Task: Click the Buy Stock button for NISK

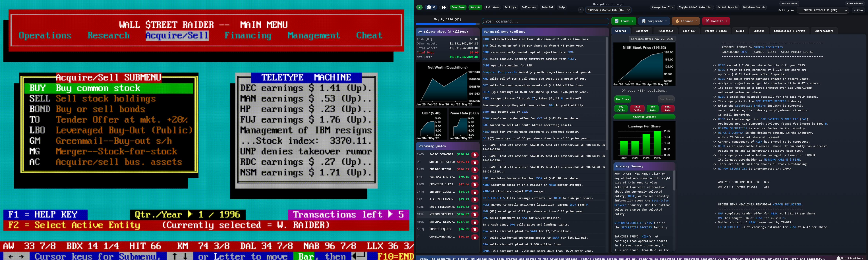Action: [622, 99]
